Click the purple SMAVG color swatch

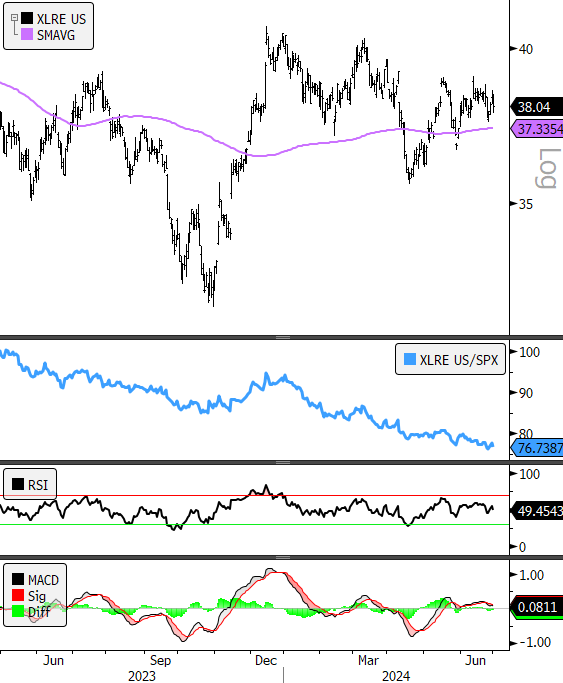[27, 34]
